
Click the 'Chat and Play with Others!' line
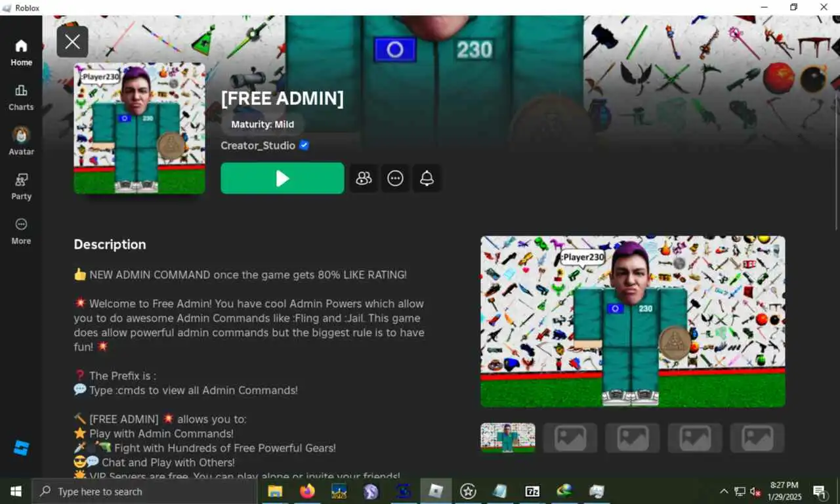[x=154, y=462]
